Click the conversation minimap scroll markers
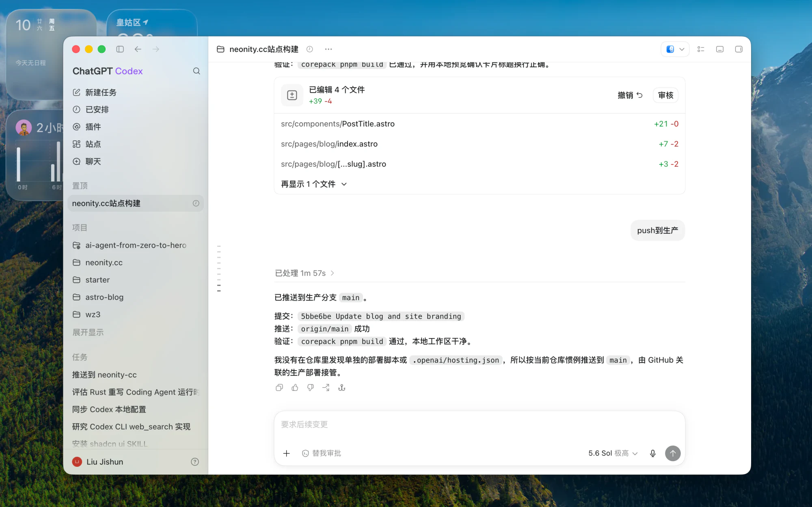Screen dimensions: 812x507 point(219,268)
